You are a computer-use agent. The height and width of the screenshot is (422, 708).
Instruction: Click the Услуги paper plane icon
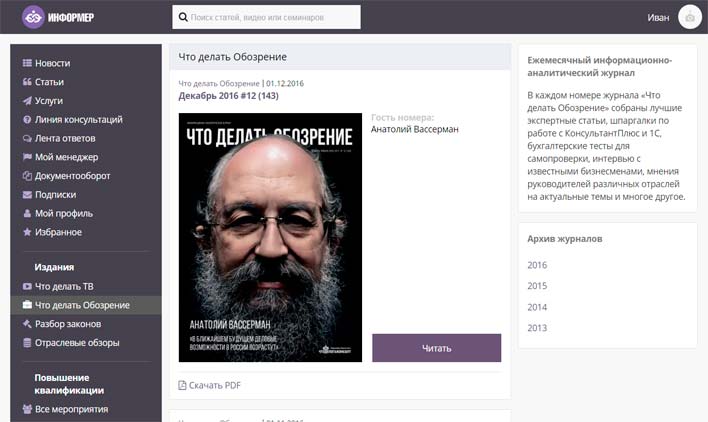click(27, 101)
